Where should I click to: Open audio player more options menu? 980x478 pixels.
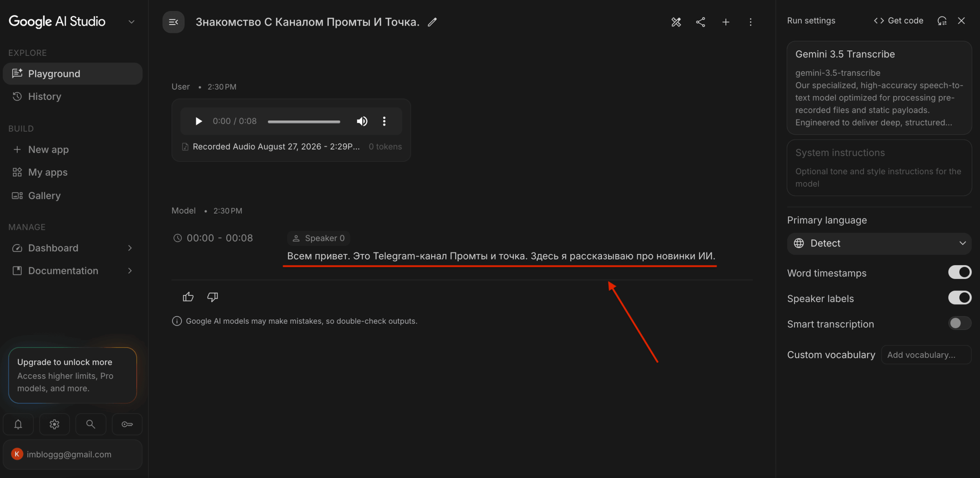click(x=384, y=121)
